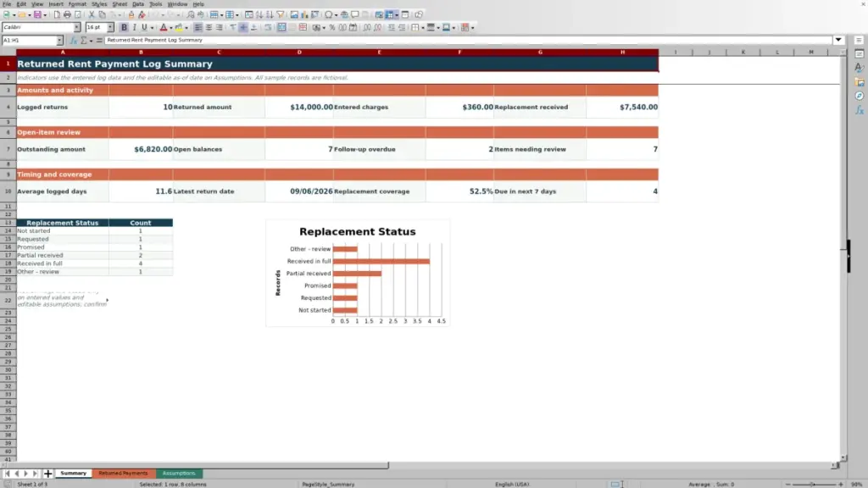Click the zoom in plus button
Screen dimensions: 868x488
[840, 484]
